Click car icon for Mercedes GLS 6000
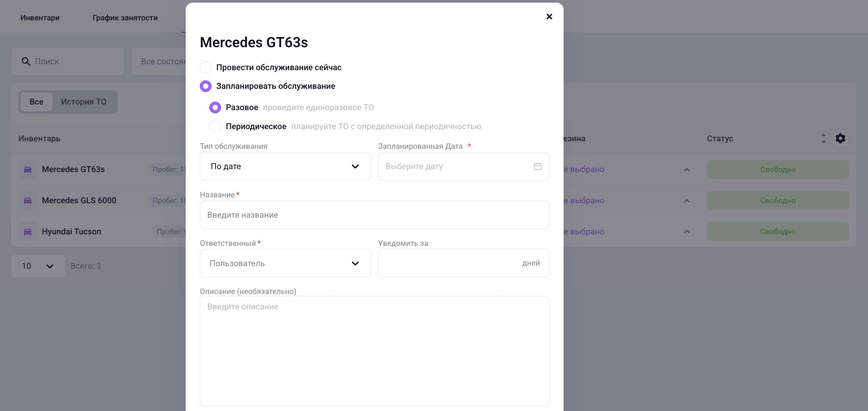Viewport: 868px width, 411px height. 28,201
